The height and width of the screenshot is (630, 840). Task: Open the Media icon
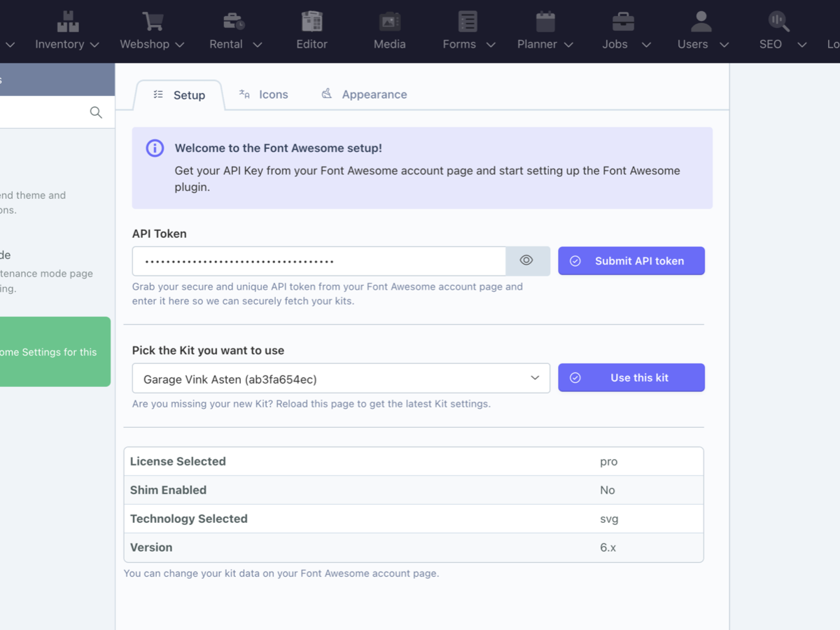click(390, 21)
